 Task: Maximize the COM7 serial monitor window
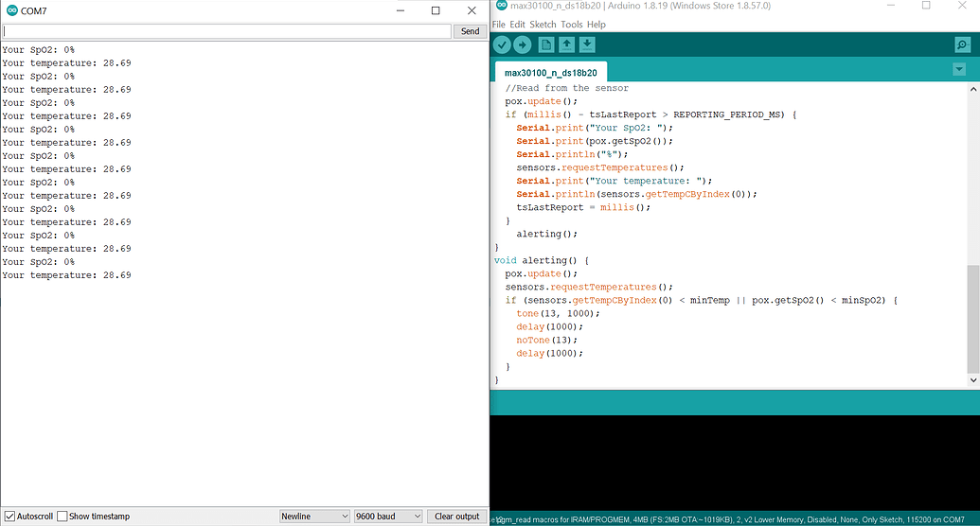point(436,10)
